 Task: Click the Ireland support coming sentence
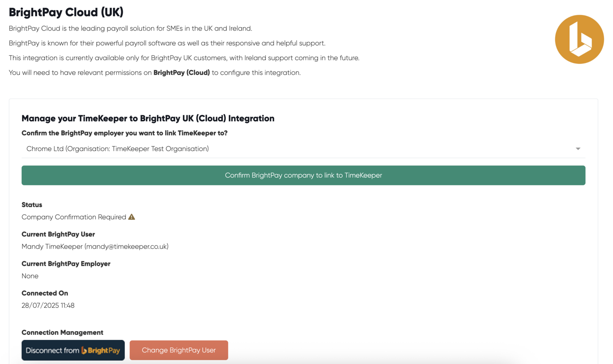pos(184,58)
